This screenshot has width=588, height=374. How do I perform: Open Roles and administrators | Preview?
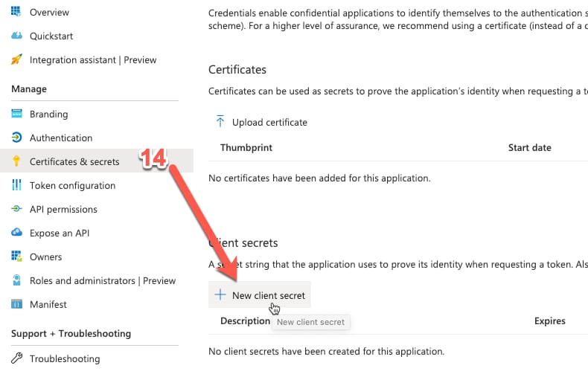pyautogui.click(x=102, y=280)
